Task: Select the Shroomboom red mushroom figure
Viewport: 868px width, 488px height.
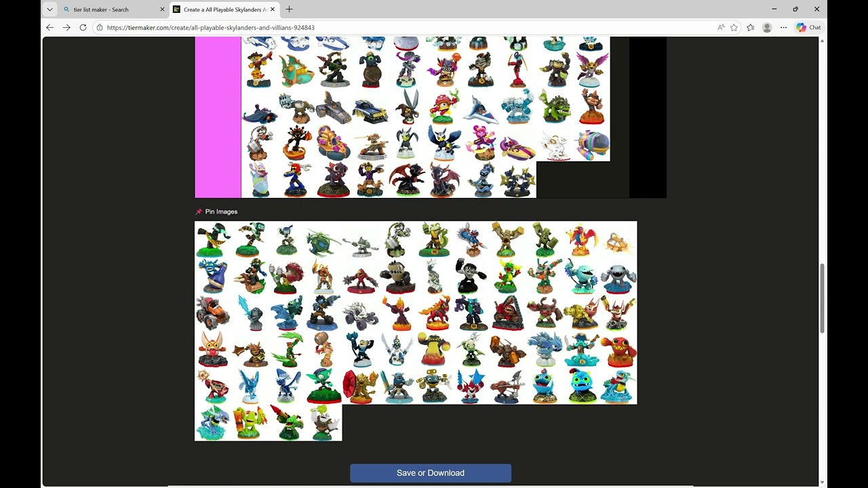Action: pos(444,106)
